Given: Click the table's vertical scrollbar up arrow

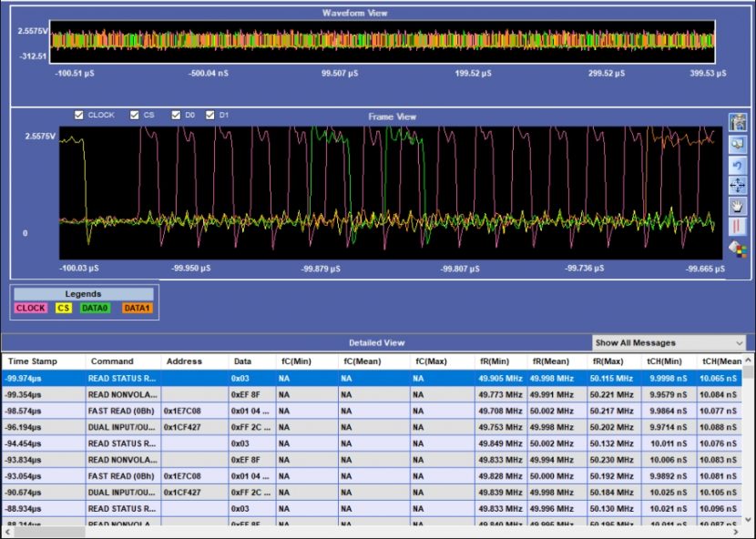Looking at the screenshot, I should [750, 358].
